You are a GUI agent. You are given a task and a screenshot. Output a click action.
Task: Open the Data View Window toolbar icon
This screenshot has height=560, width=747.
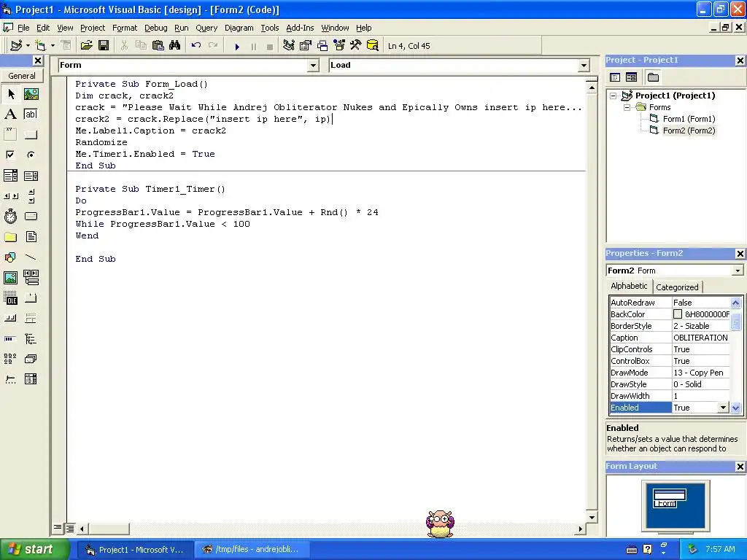[x=373, y=46]
